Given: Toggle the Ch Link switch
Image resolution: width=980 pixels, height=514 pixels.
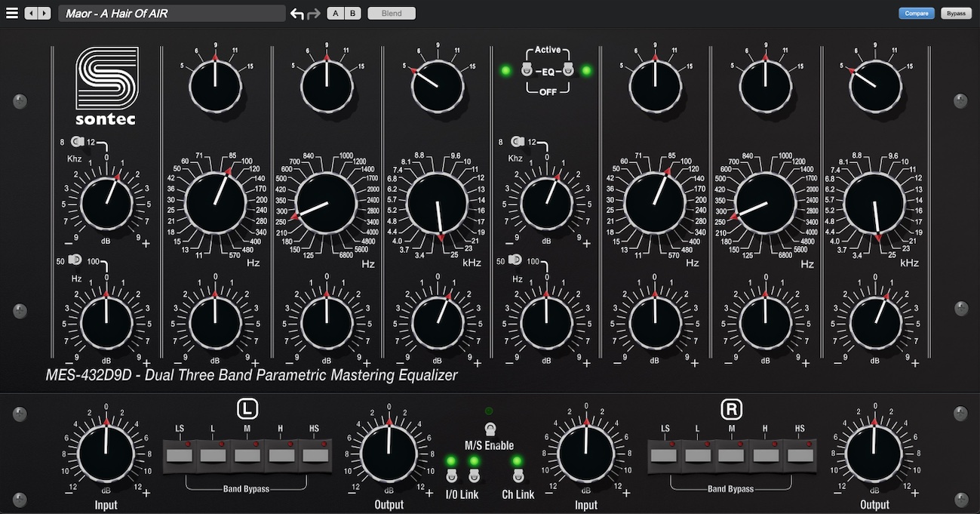Looking at the screenshot, I should tap(518, 476).
